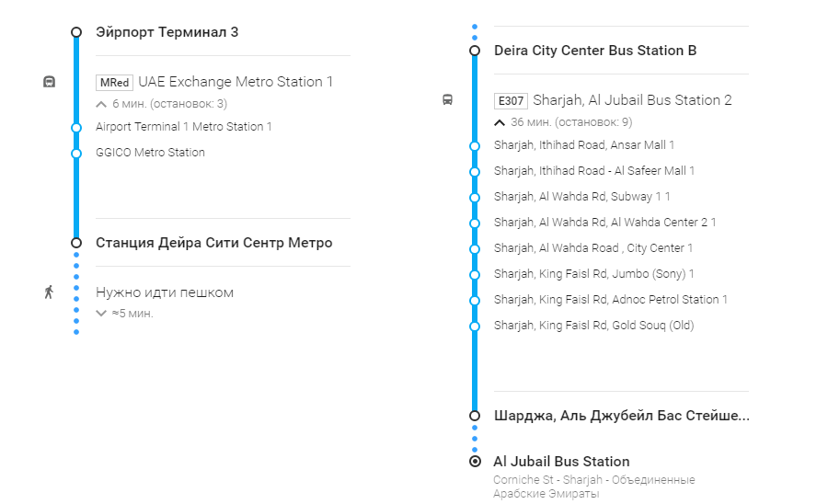
Task: Select Airport Terminal 1 Metro Station 1 stop
Action: tap(183, 127)
